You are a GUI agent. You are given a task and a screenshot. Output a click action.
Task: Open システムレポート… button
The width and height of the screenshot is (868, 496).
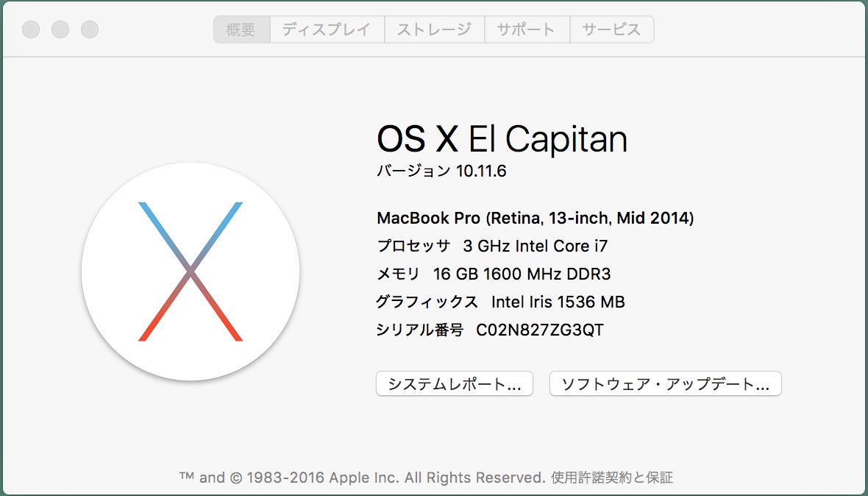(455, 383)
